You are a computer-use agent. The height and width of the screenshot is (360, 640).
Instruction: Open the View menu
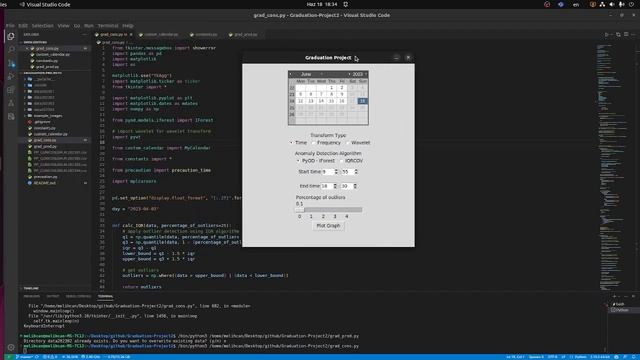click(63, 25)
